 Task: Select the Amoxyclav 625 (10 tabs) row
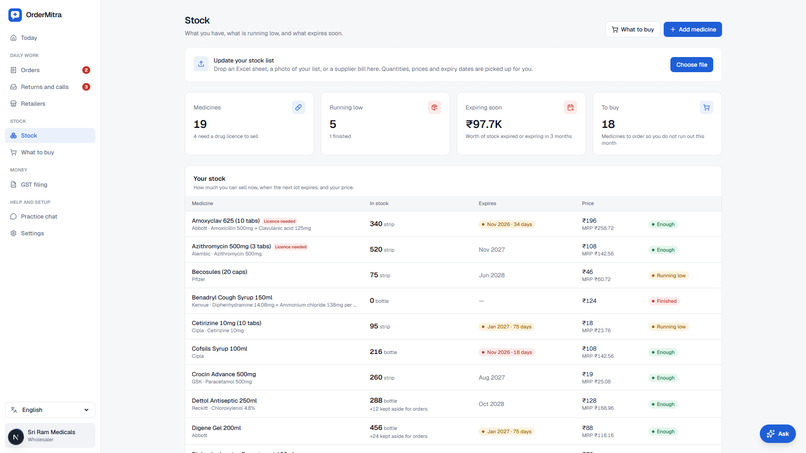click(453, 224)
